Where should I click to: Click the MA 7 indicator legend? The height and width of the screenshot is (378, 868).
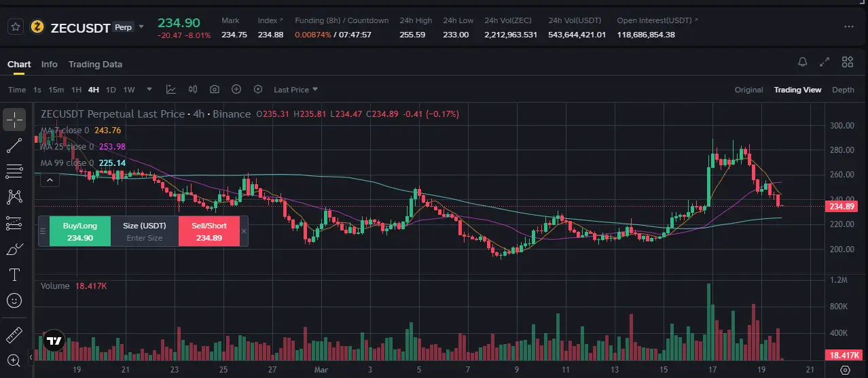[x=81, y=131]
